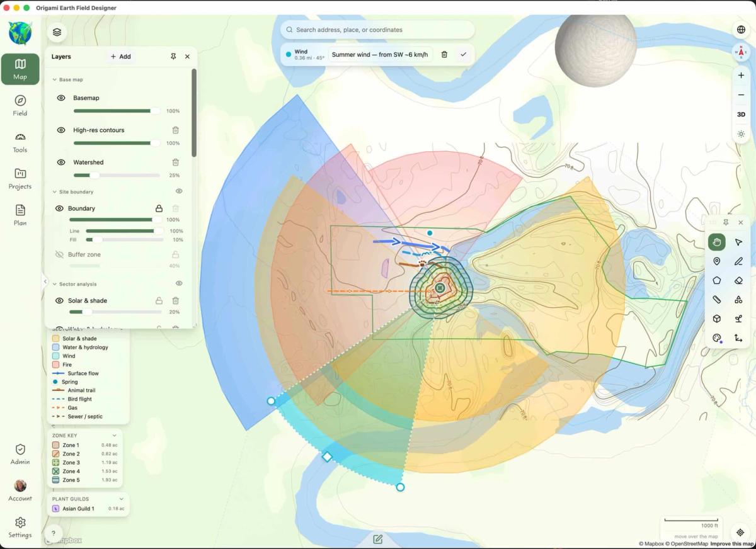Image resolution: width=756 pixels, height=549 pixels.
Task: Show the Buffer zone layer
Action: 59,255
